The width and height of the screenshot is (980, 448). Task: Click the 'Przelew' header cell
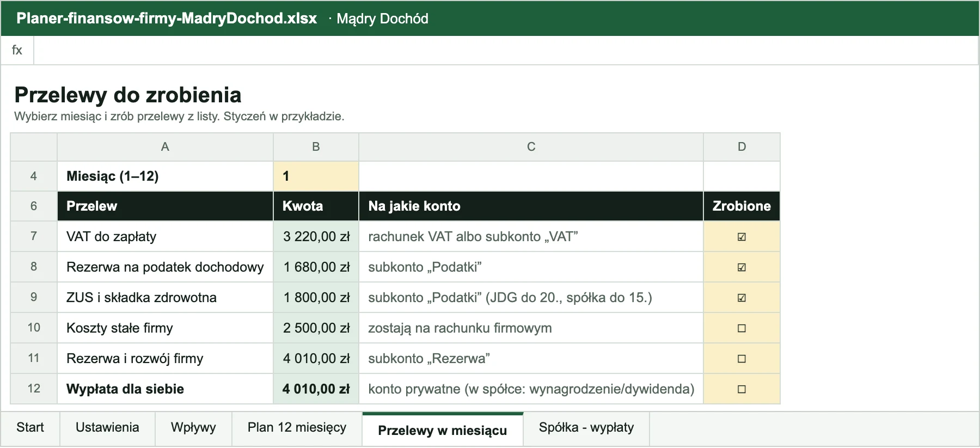pos(165,206)
